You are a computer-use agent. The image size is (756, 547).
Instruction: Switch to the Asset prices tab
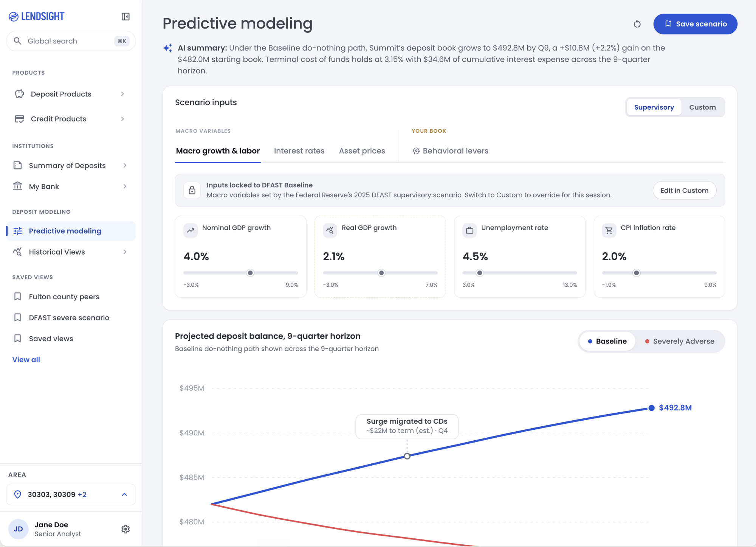point(362,151)
